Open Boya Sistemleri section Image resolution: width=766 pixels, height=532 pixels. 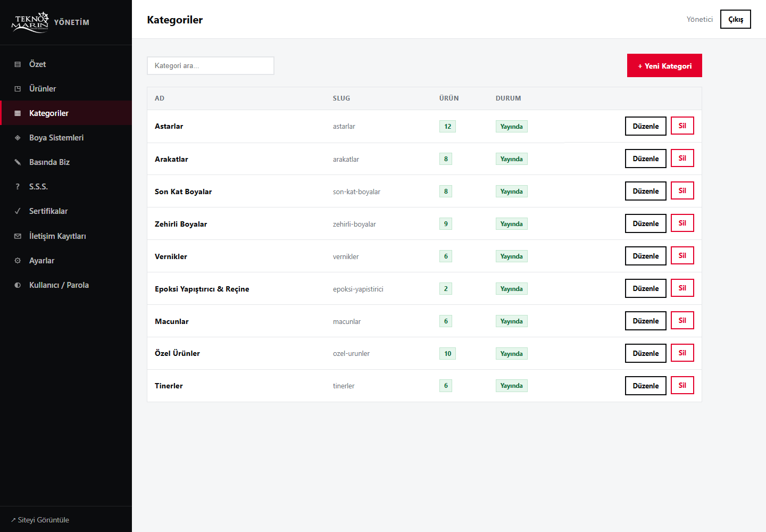click(x=66, y=138)
